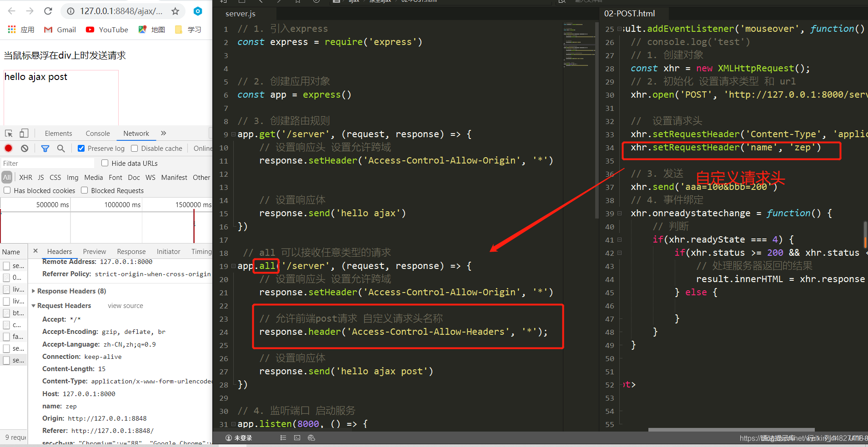Open the Preview tab of request
This screenshot has height=447, width=868.
click(x=95, y=251)
